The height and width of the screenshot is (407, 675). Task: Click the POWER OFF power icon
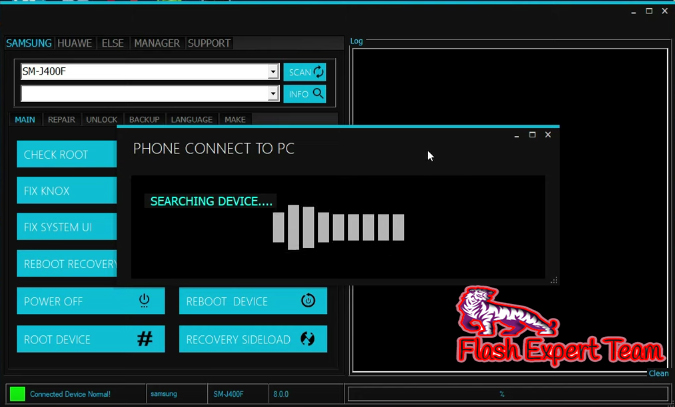click(x=144, y=300)
